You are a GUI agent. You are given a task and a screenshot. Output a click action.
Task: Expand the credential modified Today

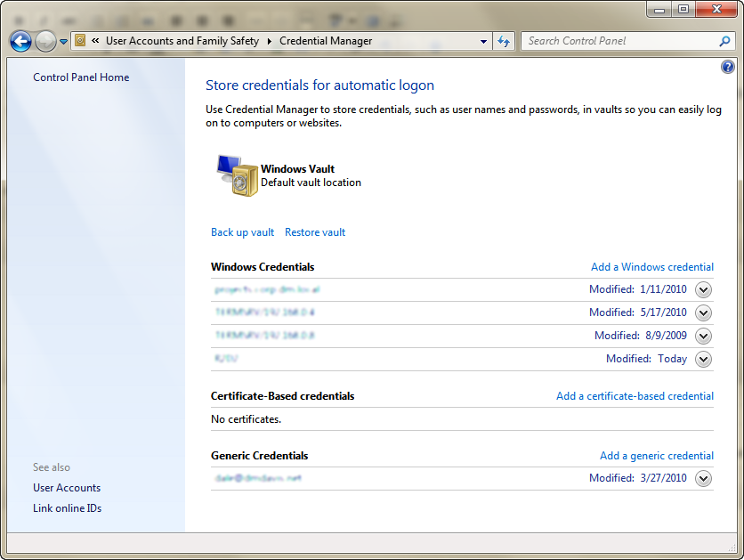pos(703,360)
